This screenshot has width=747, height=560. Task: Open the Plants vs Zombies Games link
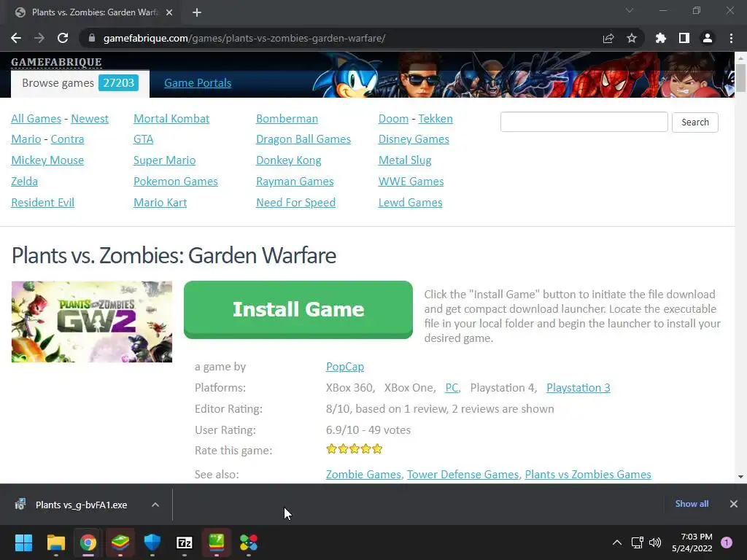point(588,474)
